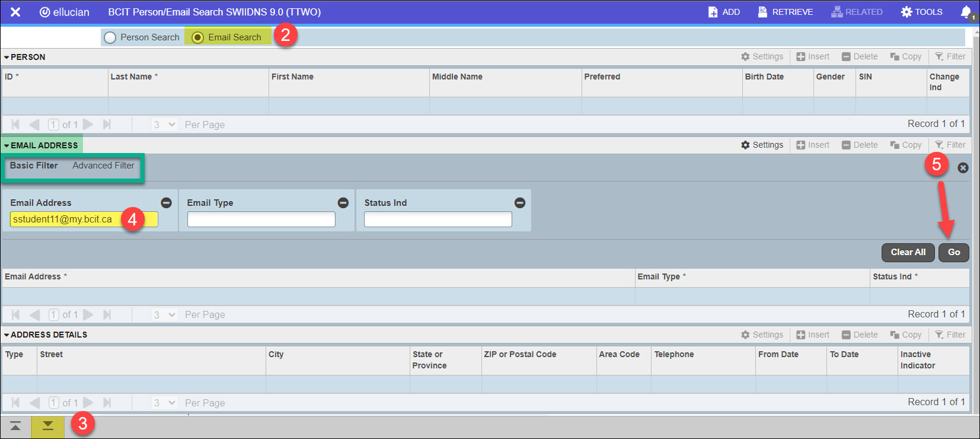
Task: Collapse the EMAIL ADDRESS section
Action: pyautogui.click(x=7, y=145)
